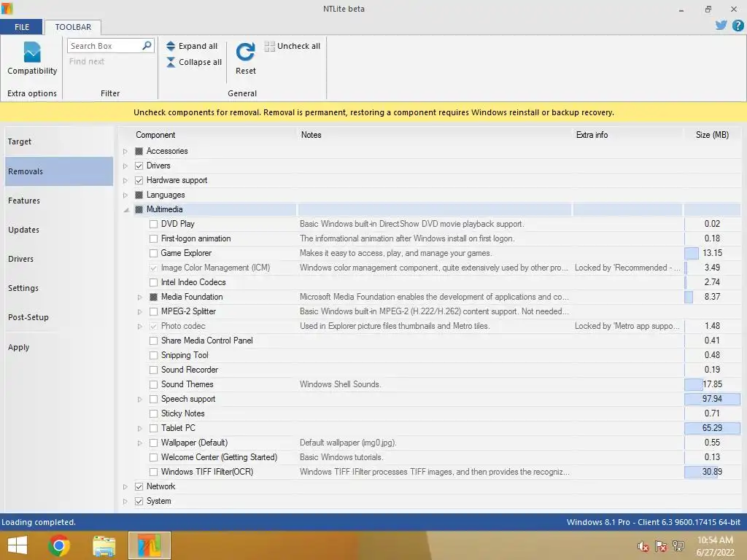Select the Windows TIFF IFilter(OCR) row label
747x560 pixels.
(207, 472)
